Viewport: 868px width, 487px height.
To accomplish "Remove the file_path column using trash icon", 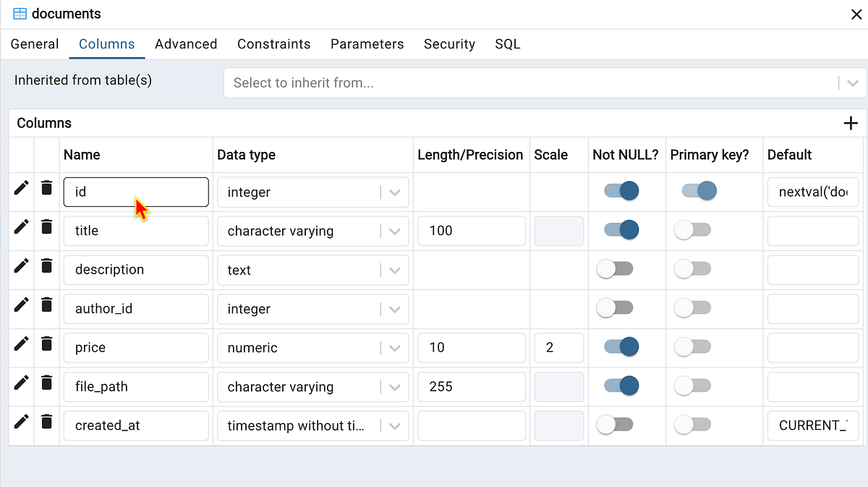I will tap(47, 383).
